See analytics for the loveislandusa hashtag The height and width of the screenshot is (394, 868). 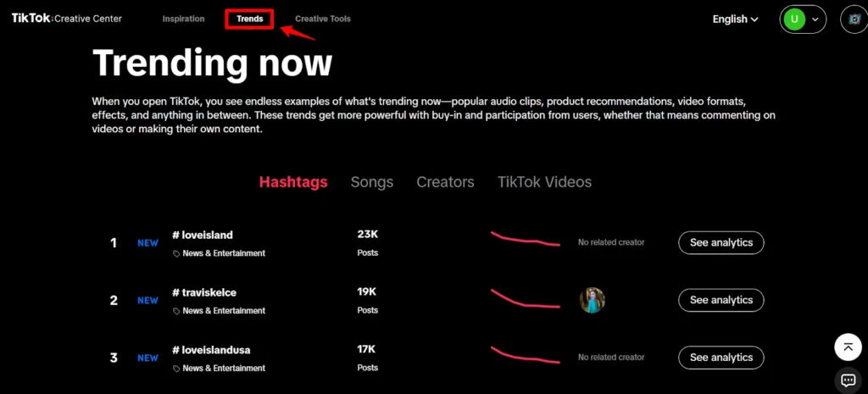pyautogui.click(x=721, y=358)
